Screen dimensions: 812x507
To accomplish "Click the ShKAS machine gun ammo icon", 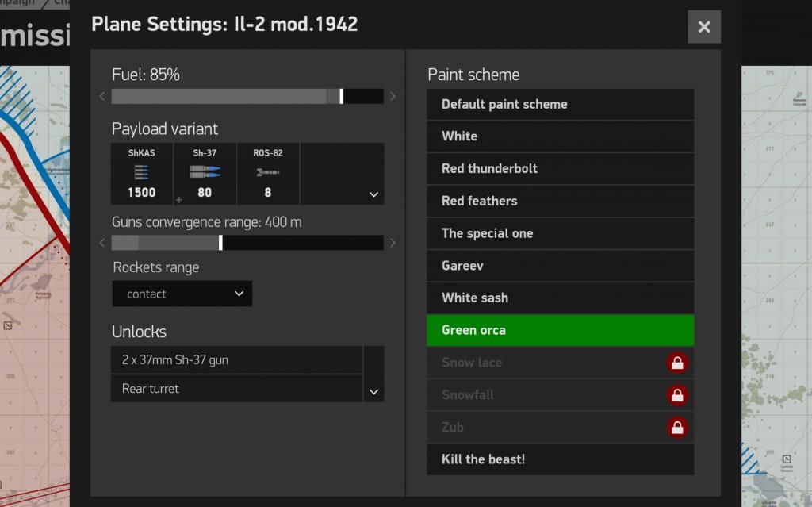I will click(x=142, y=171).
